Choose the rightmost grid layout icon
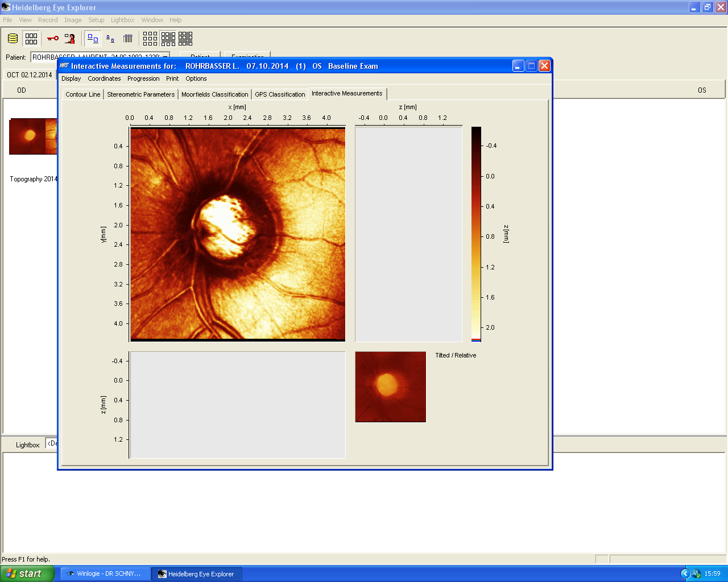 click(185, 39)
